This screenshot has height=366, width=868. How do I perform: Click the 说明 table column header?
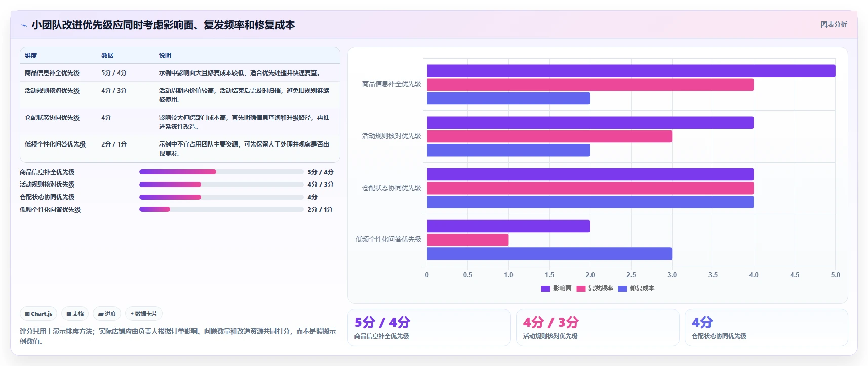165,56
